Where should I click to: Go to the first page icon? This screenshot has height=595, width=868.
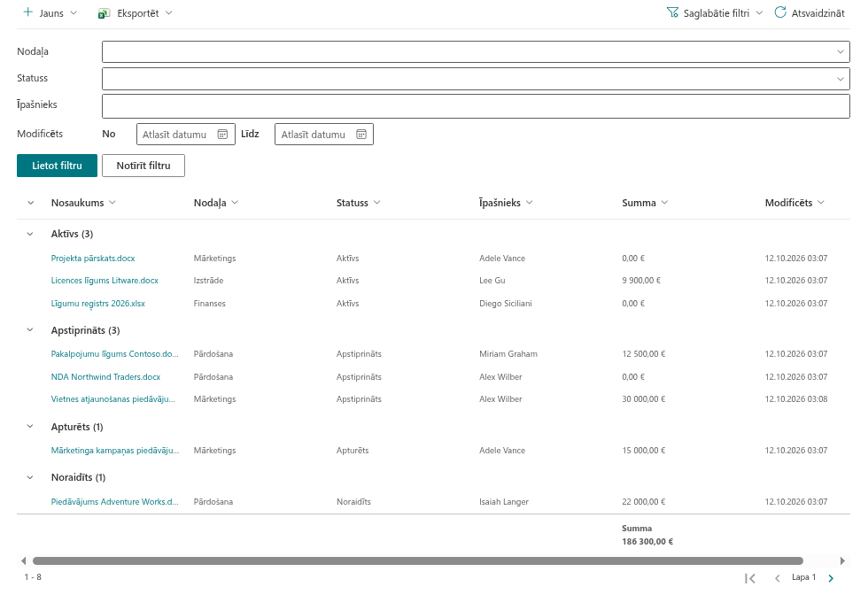pos(750,578)
